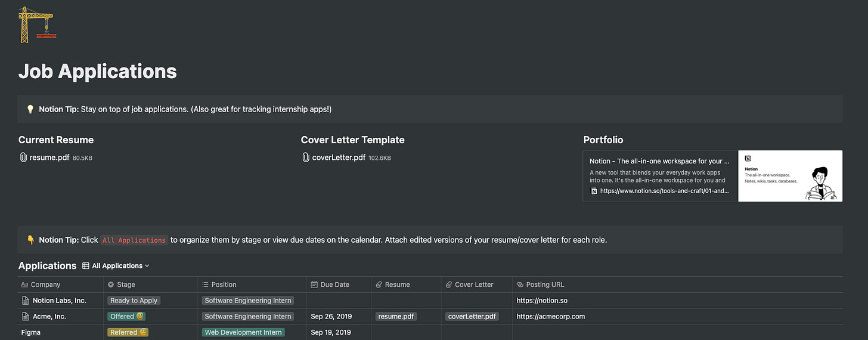This screenshot has height=340, width=868.
Task: Click the page icon for Acme, Inc.
Action: coord(25,317)
